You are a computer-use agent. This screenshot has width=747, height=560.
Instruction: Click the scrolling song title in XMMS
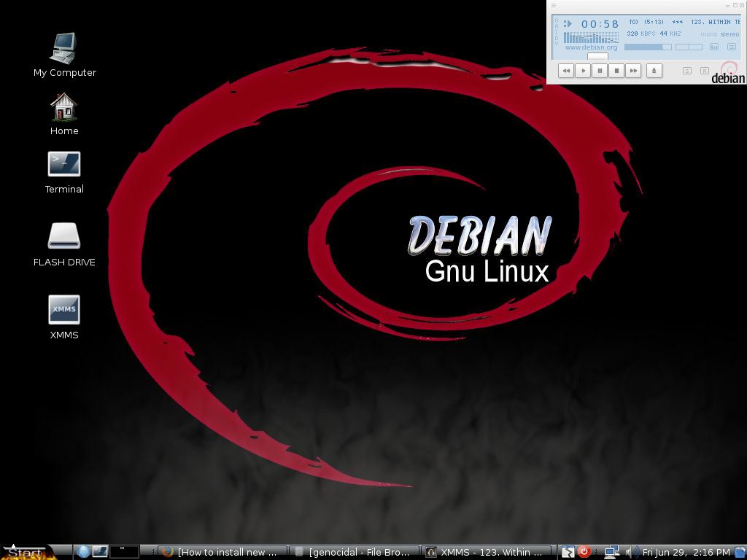pyautogui.click(x=684, y=22)
